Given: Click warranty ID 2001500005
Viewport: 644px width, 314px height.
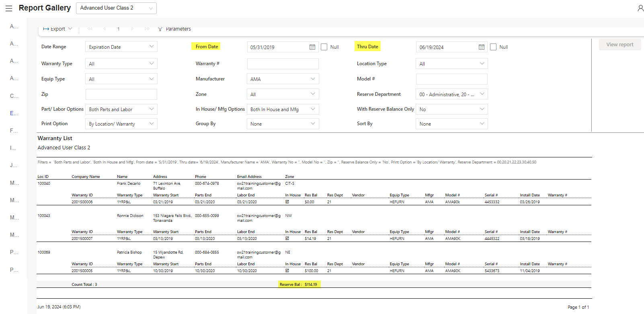Looking at the screenshot, I should [82, 271].
